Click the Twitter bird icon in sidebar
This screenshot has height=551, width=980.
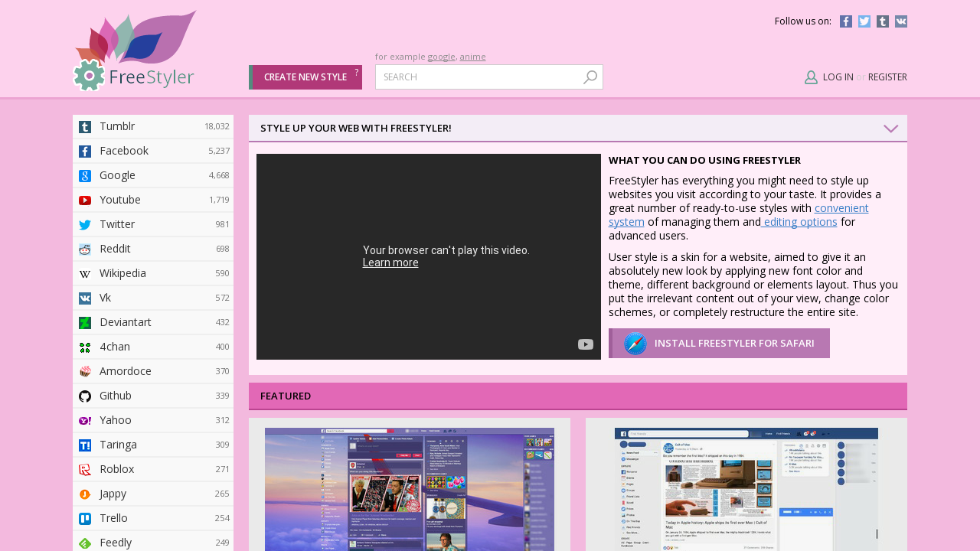85,225
